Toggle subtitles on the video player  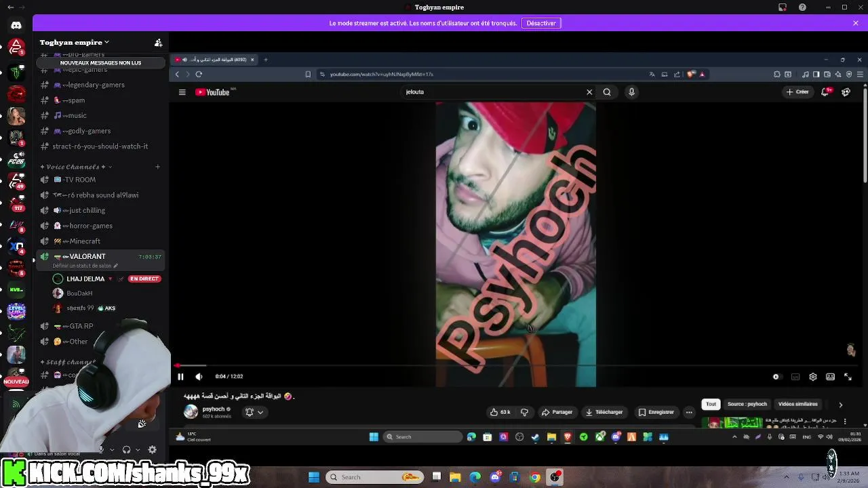[x=795, y=377]
